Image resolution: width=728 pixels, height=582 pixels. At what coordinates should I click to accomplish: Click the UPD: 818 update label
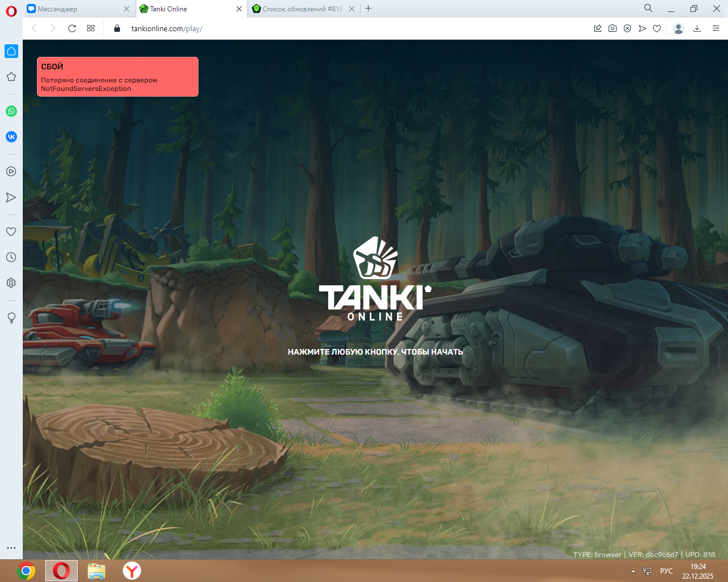point(700,555)
